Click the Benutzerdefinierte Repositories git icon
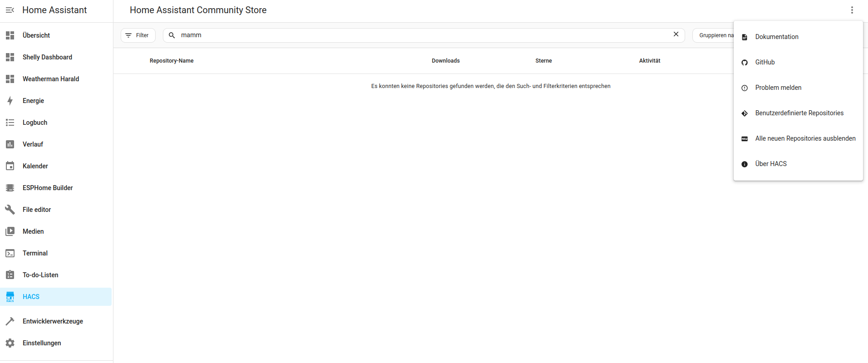868x363 pixels. tap(745, 113)
